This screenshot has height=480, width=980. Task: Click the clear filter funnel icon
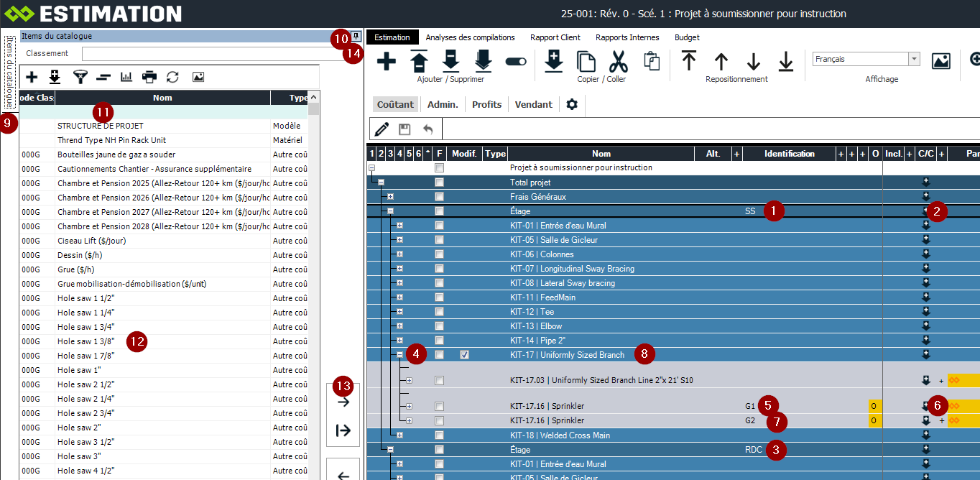coord(80,77)
